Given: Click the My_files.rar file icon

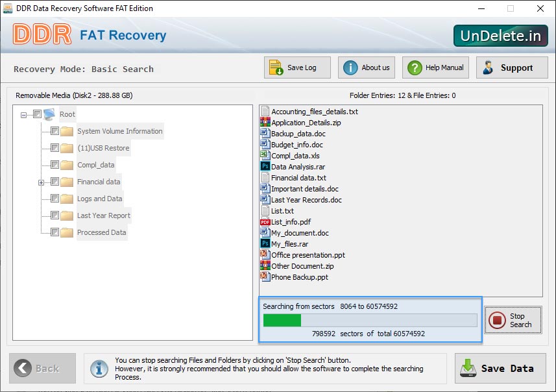Looking at the screenshot, I should (265, 244).
